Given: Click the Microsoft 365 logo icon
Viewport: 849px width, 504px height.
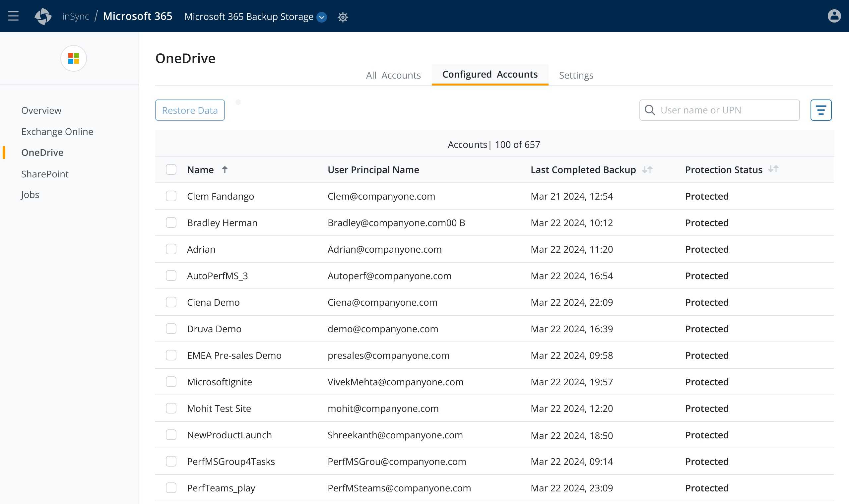Looking at the screenshot, I should click(x=74, y=58).
